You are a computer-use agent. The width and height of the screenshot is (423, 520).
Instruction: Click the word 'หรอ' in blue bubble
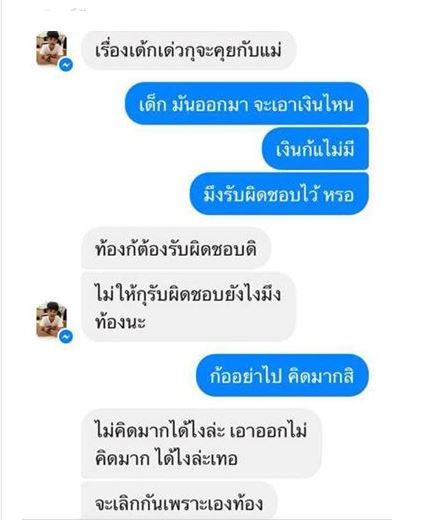tap(339, 195)
